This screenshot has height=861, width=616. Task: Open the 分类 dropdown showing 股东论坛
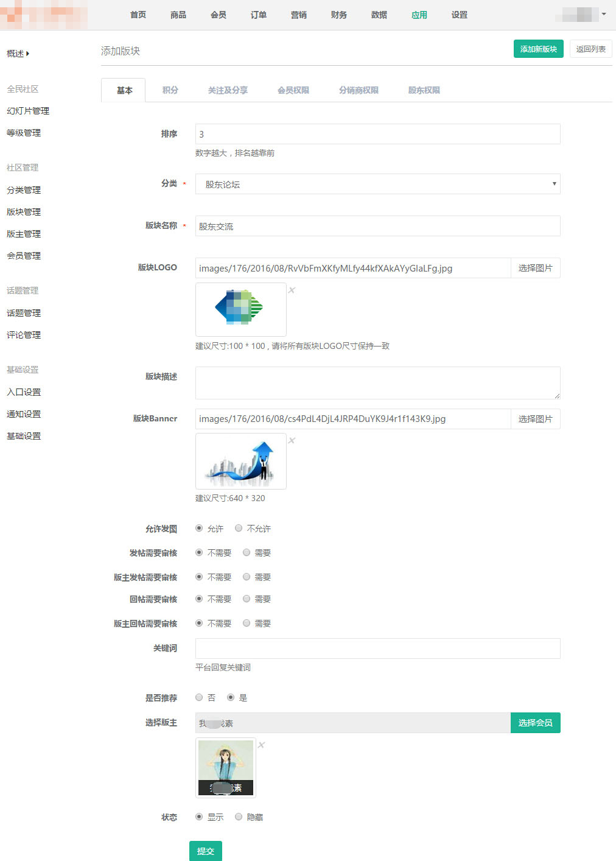(377, 184)
